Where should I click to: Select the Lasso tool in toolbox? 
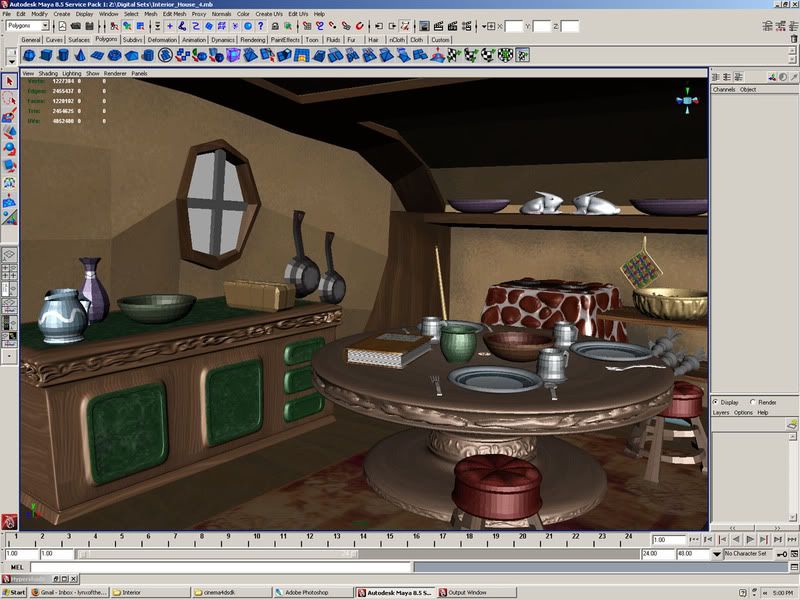(9, 98)
